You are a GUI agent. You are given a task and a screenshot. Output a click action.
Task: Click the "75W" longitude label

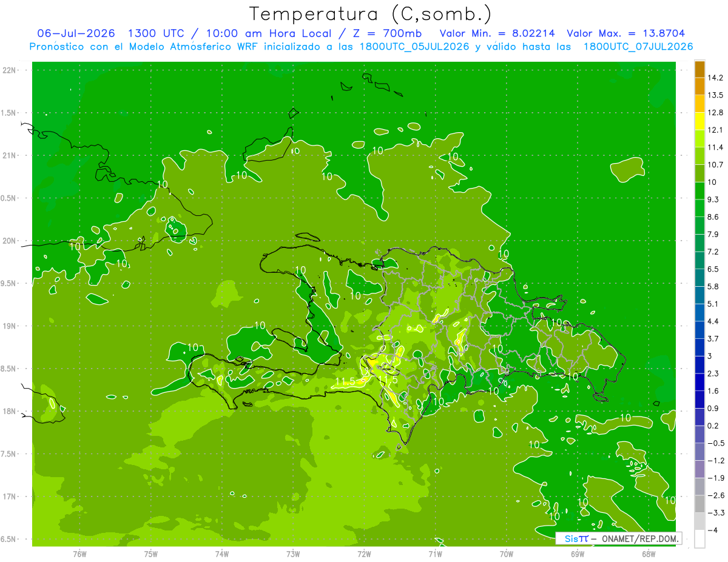point(151,554)
